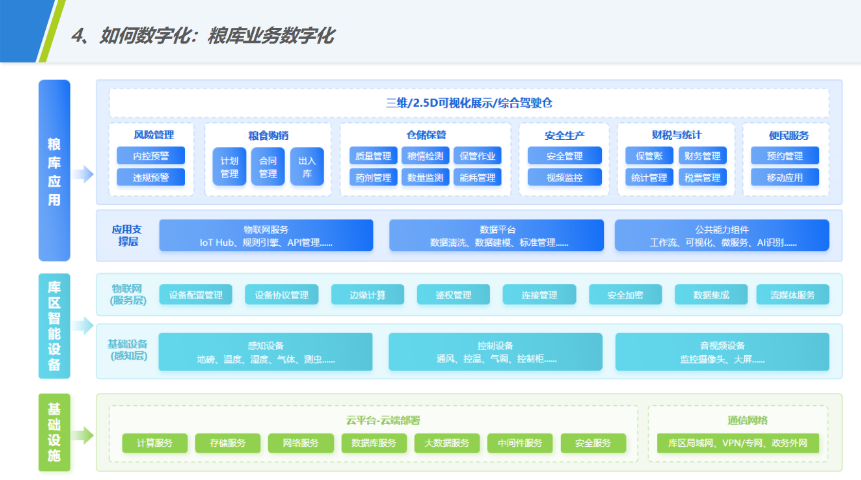Click the 财税与统计 heading
Viewport: 861px width, 480px height.
click(676, 135)
